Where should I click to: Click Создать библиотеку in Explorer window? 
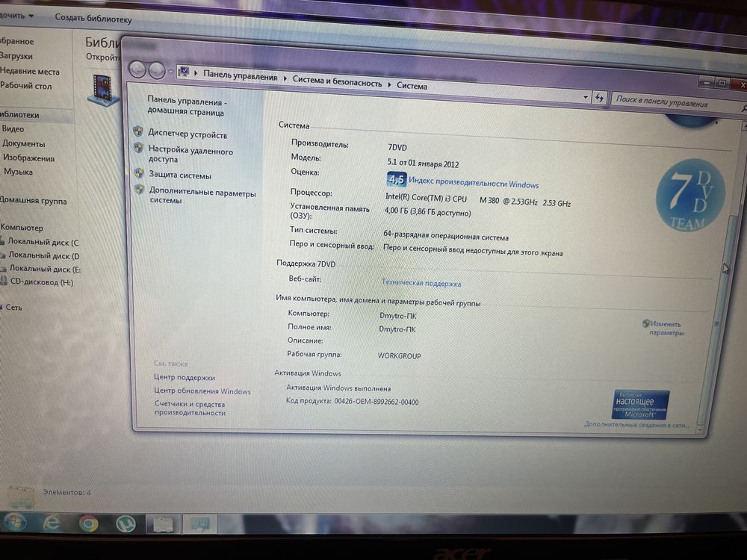point(93,18)
